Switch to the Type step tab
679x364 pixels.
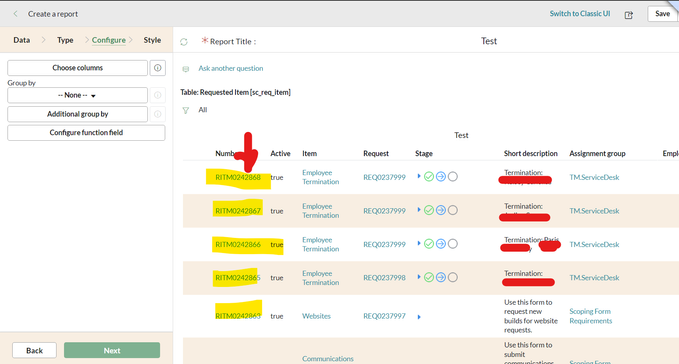point(65,40)
